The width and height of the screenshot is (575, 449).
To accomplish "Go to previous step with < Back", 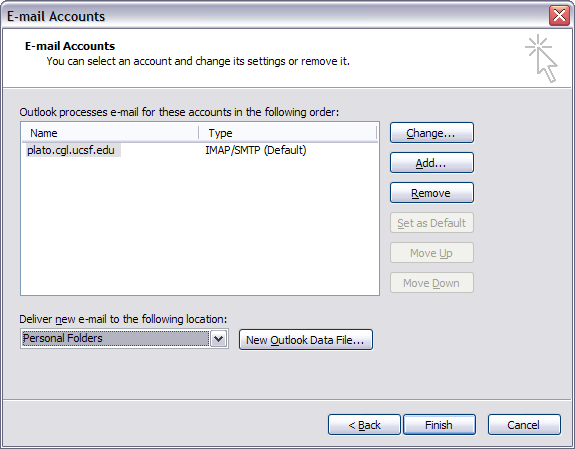I will point(364,425).
